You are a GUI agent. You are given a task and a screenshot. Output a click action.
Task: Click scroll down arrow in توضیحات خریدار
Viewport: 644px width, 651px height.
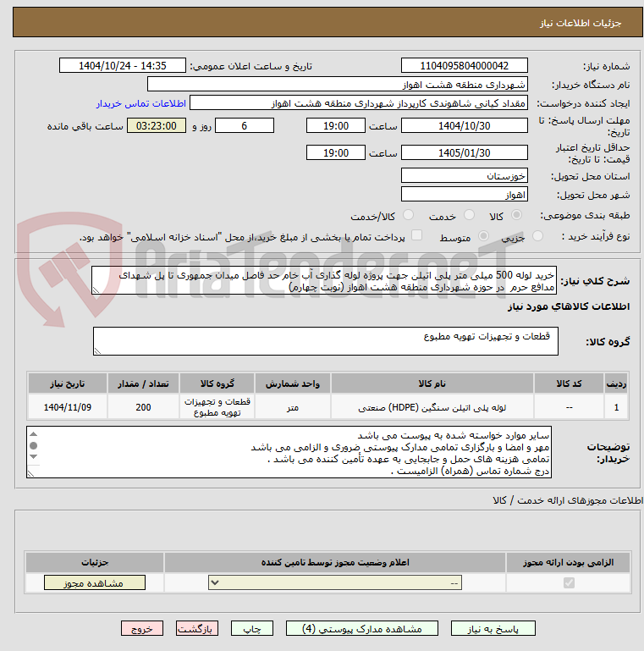pos(34,456)
